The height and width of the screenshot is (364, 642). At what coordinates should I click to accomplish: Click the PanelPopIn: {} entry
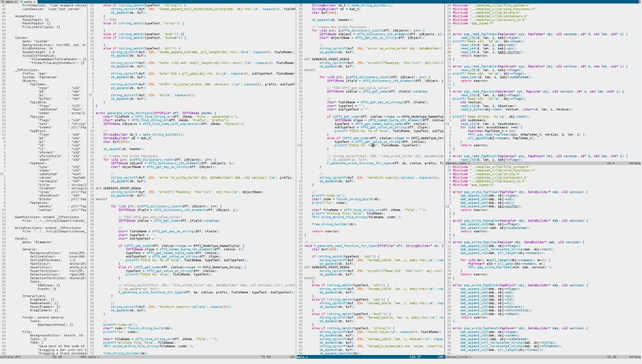coord(35,20)
